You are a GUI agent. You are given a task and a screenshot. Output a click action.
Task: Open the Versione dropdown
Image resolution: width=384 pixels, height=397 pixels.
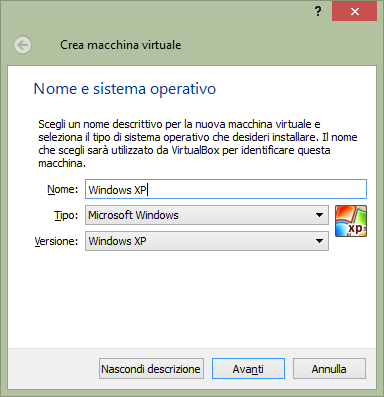tap(207, 241)
